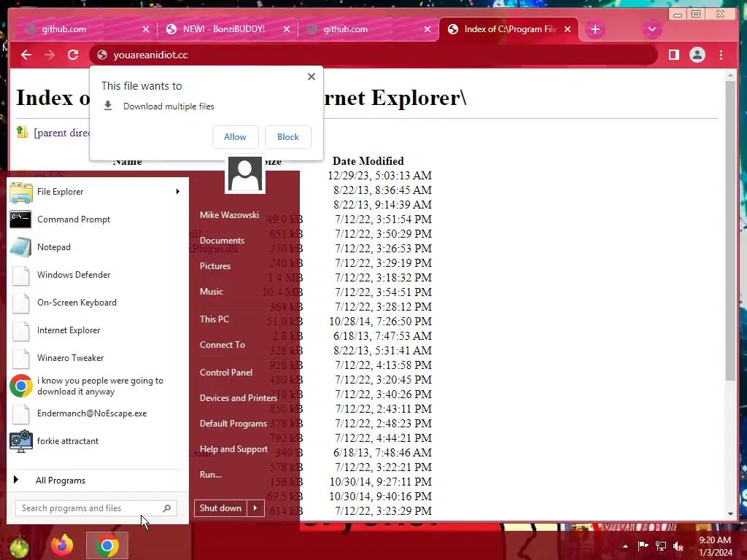Viewport: 747px width, 560px height.
Task: Open the Run... dialog
Action: 211,475
